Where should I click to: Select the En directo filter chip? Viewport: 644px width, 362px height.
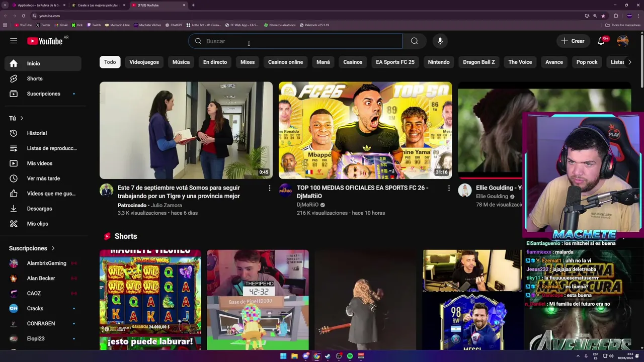(x=215, y=62)
